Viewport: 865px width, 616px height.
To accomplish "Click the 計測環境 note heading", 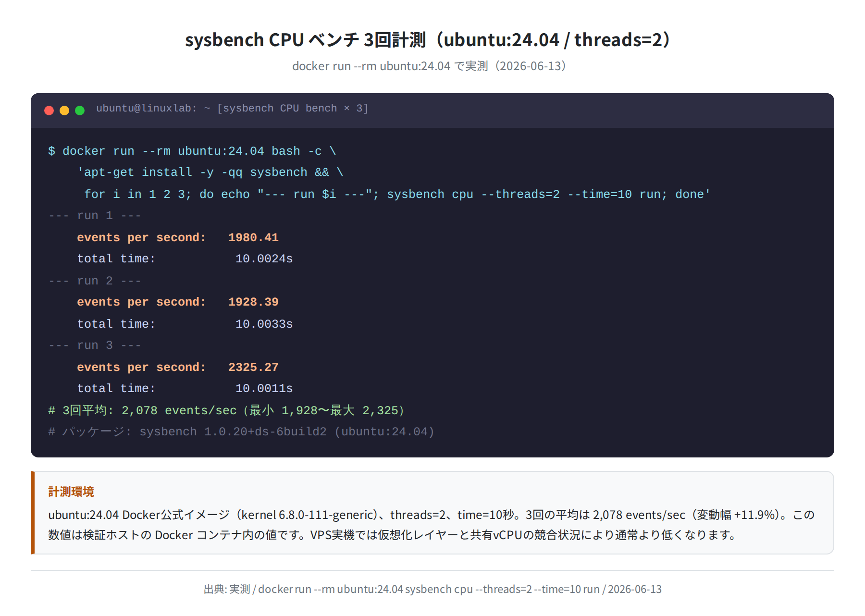I will coord(71,492).
